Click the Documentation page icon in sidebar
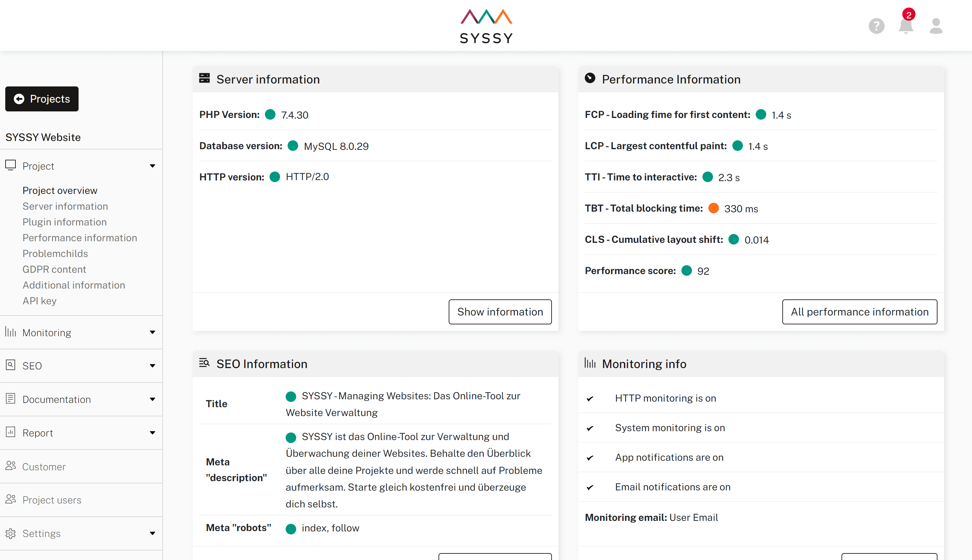The image size is (972, 560). 11,398
